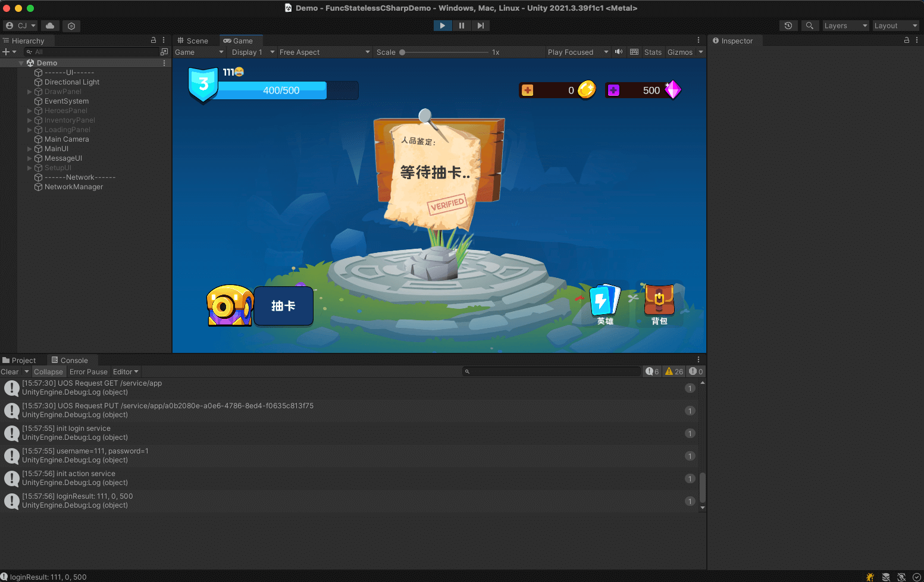This screenshot has height=582, width=924.
Task: Open the Free Aspect resolution dropdown
Action: pos(324,52)
